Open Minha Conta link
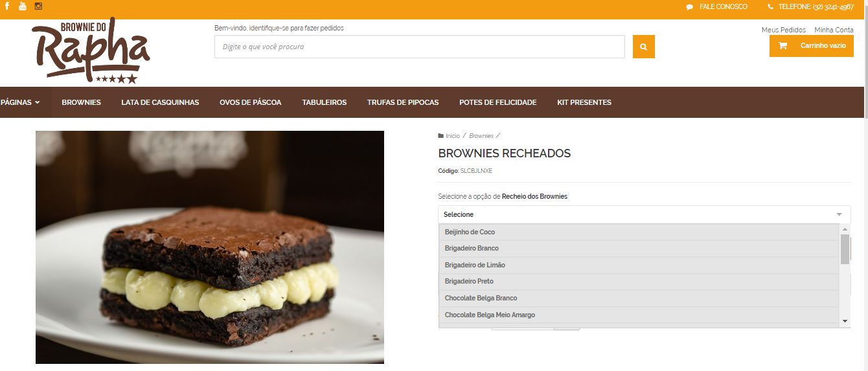 pyautogui.click(x=834, y=30)
